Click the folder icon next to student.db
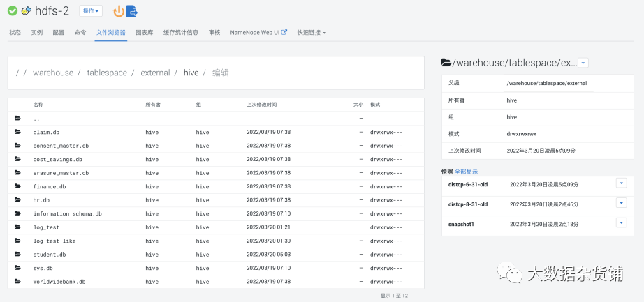Viewport: 644px width, 302px height. [x=17, y=254]
